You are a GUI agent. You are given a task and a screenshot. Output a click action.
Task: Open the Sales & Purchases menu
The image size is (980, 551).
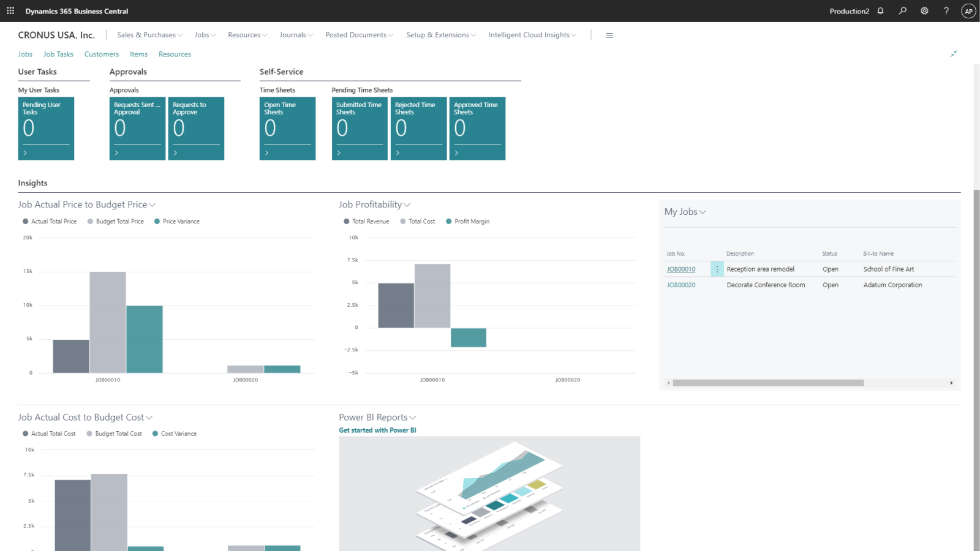[148, 35]
